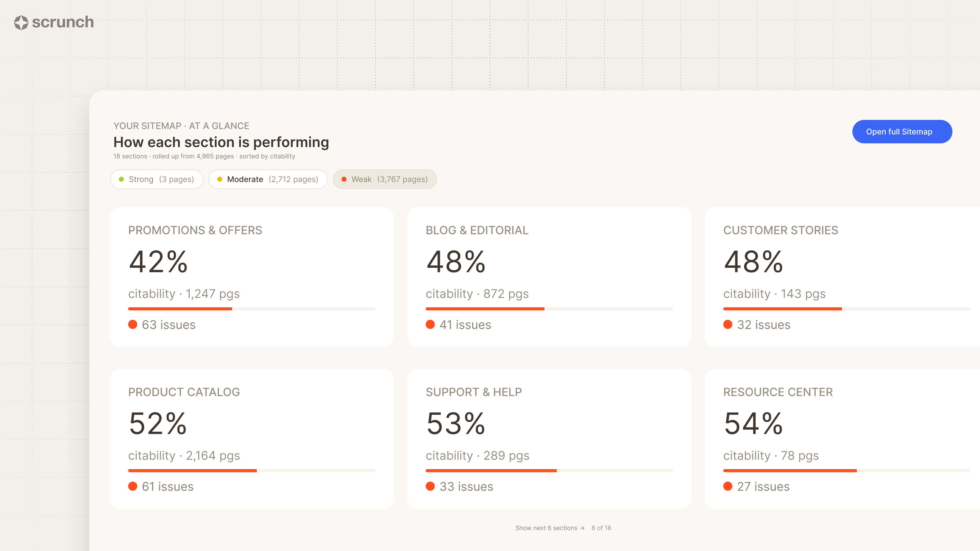Select the Resource Center card heading

pyautogui.click(x=778, y=392)
